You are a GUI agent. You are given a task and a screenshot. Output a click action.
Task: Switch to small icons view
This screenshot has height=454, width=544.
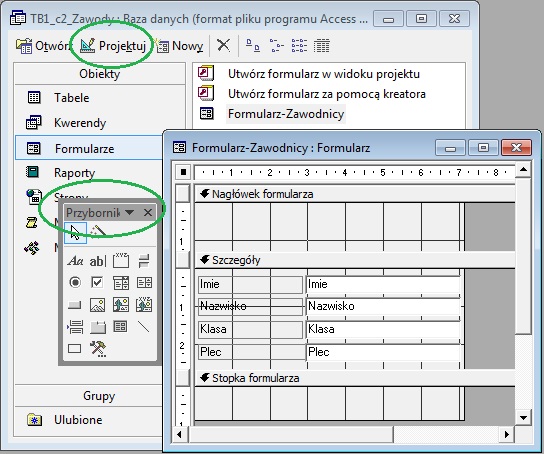(x=276, y=45)
